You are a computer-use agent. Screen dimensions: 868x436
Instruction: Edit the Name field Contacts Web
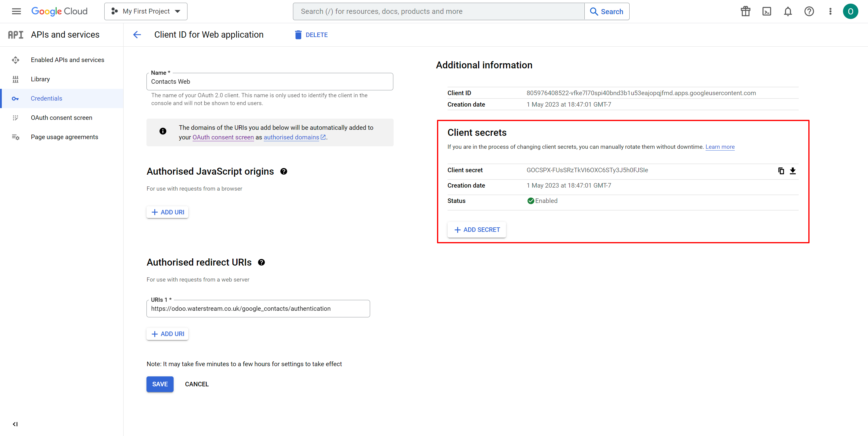[269, 82]
